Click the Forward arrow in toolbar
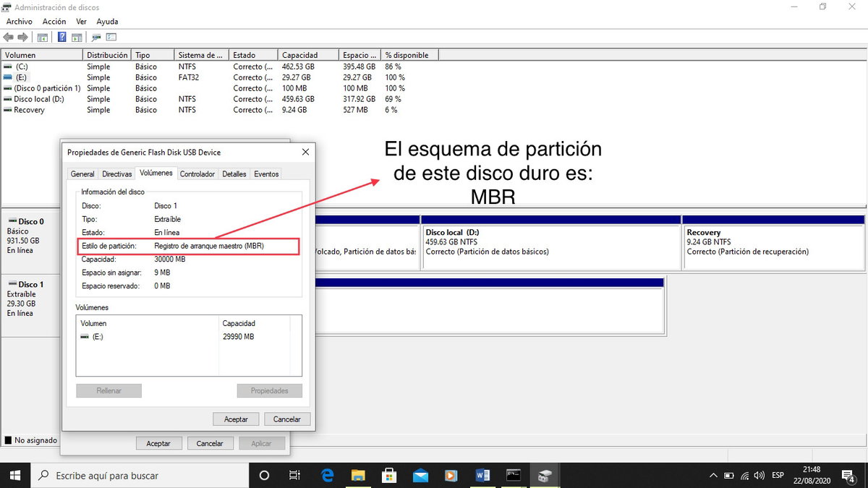 22,37
